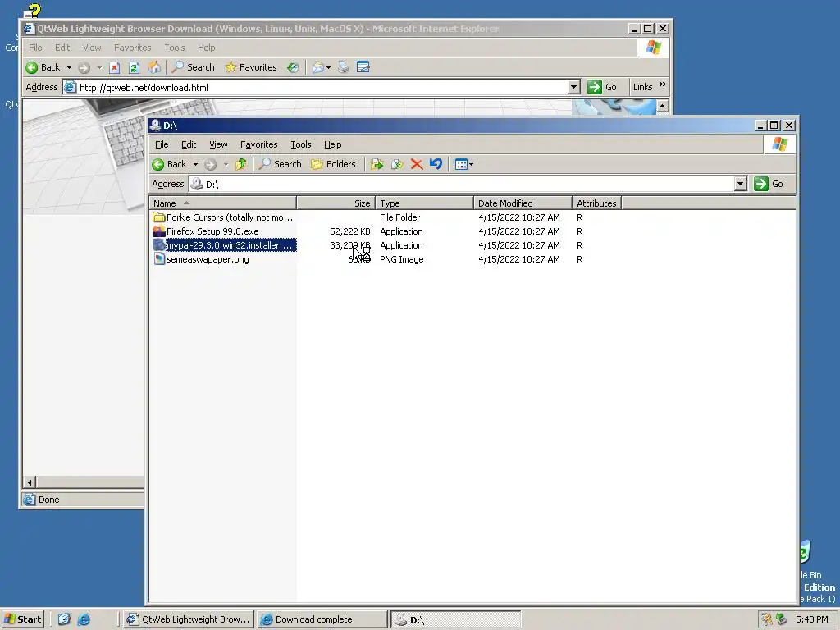Open Tools menu in D:\ window

click(300, 144)
